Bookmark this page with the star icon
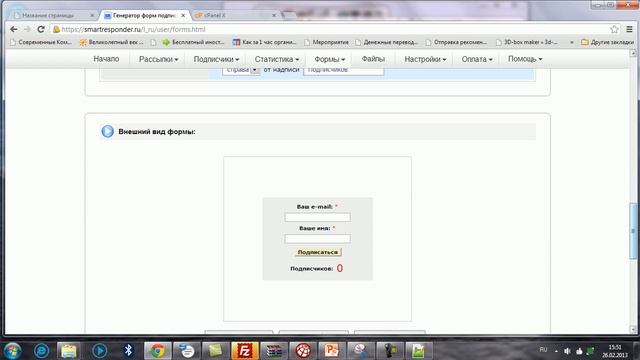Image resolution: width=640 pixels, height=360 pixels. (x=614, y=29)
